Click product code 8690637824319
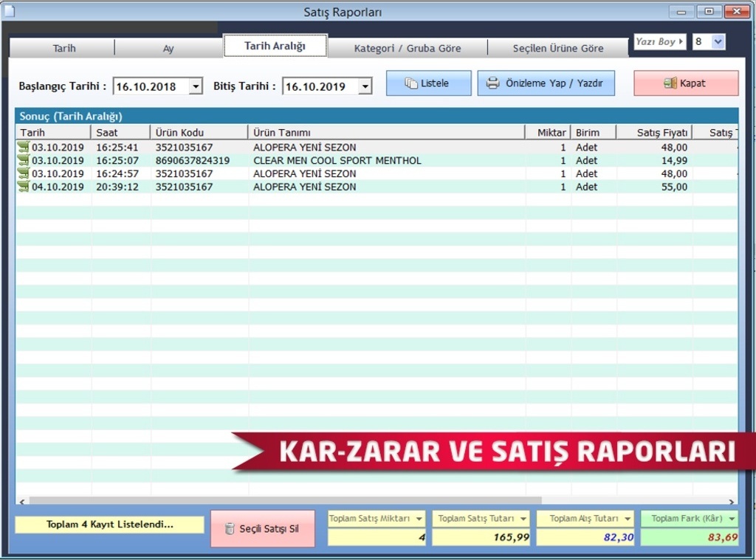Screen dimensions: 756x560 193,161
